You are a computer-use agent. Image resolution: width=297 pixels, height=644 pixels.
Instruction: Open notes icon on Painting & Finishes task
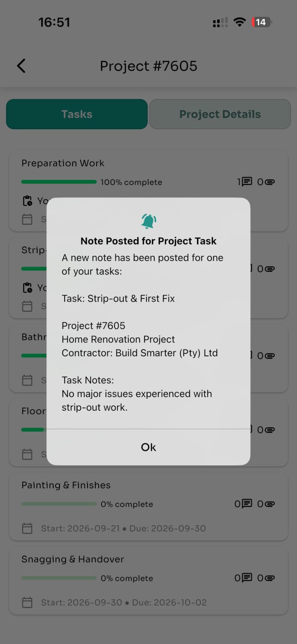point(247,504)
